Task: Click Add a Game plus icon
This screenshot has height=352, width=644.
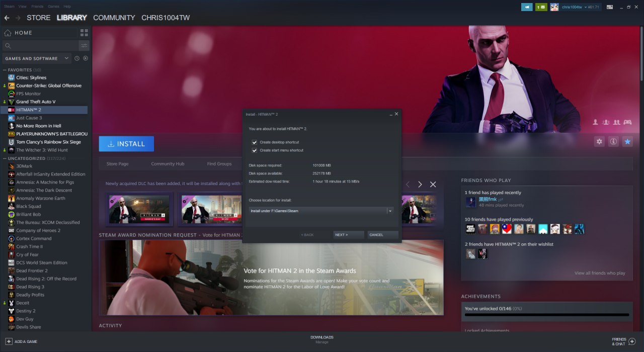Action: tap(9, 341)
